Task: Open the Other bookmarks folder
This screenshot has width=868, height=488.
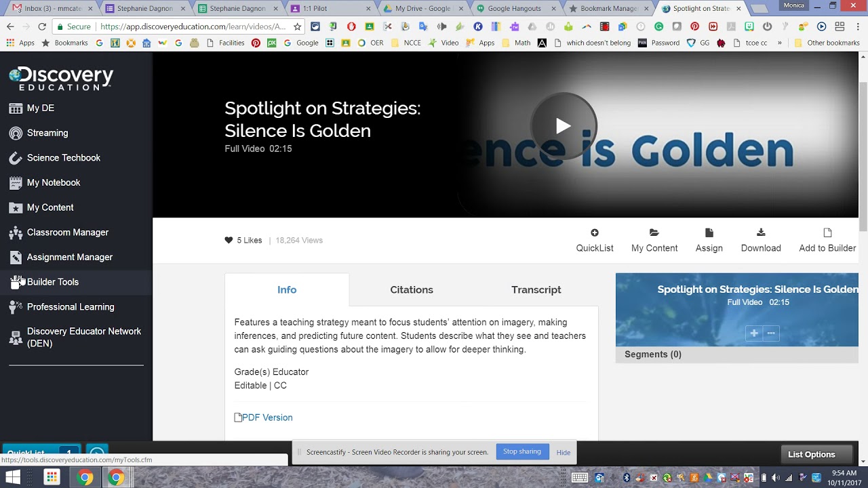Action: [827, 43]
